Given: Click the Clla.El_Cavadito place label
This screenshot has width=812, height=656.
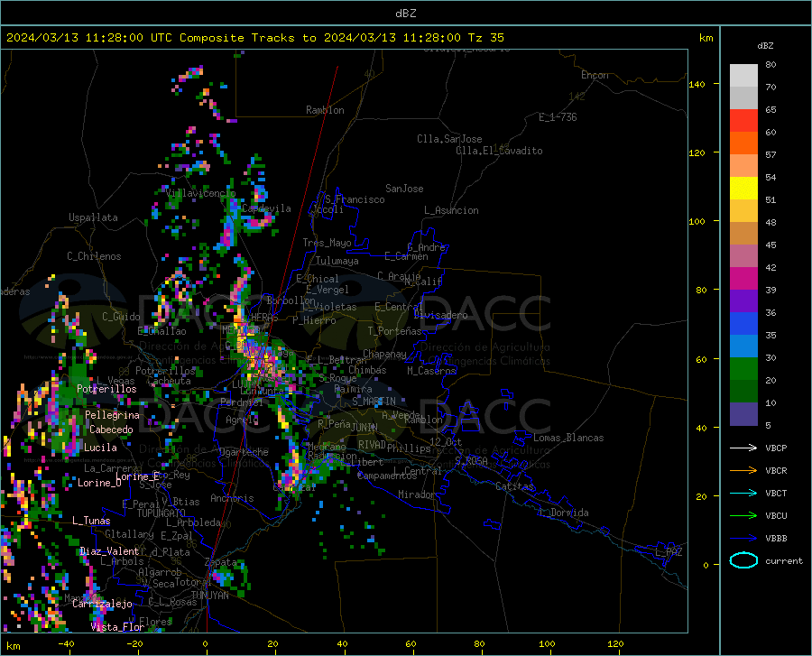Looking at the screenshot, I should tap(499, 151).
